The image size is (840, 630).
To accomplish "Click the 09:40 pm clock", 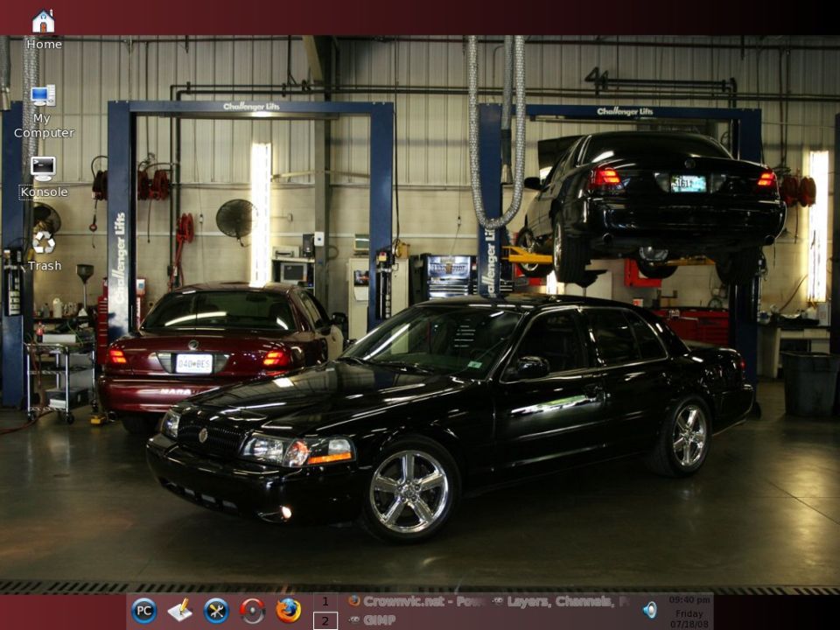I will pos(689,599).
